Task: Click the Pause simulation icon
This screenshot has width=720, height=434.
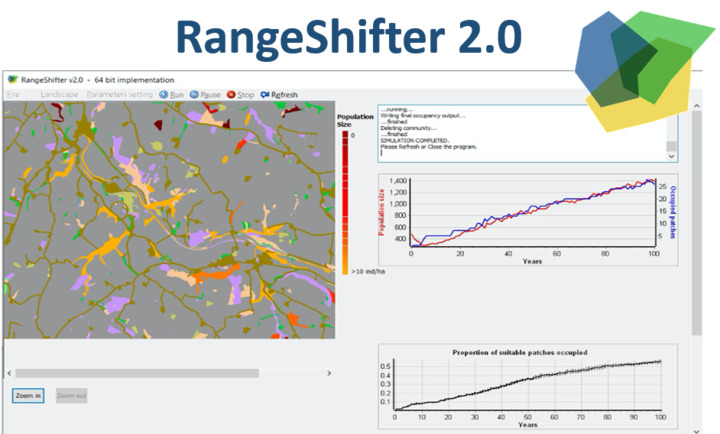Action: (x=194, y=95)
